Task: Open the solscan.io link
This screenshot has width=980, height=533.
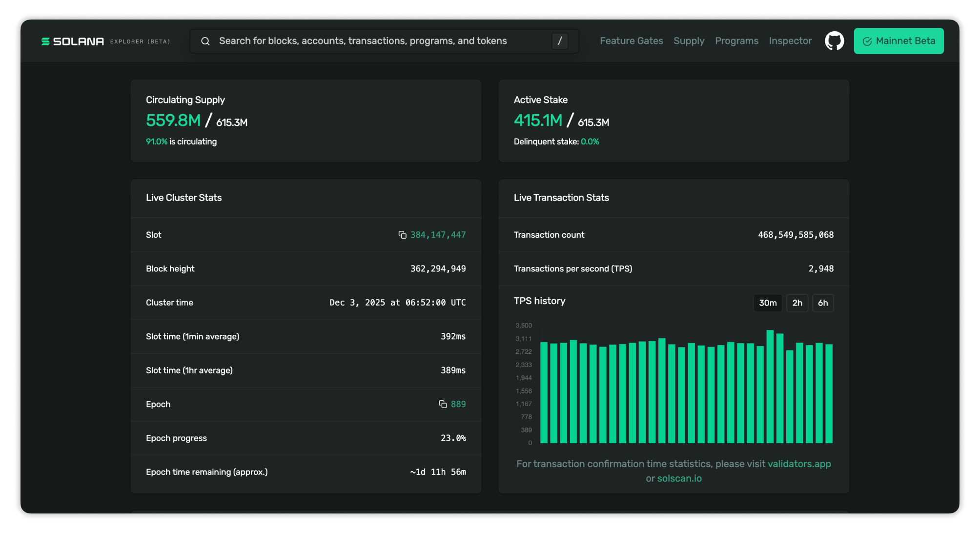Action: [x=679, y=478]
